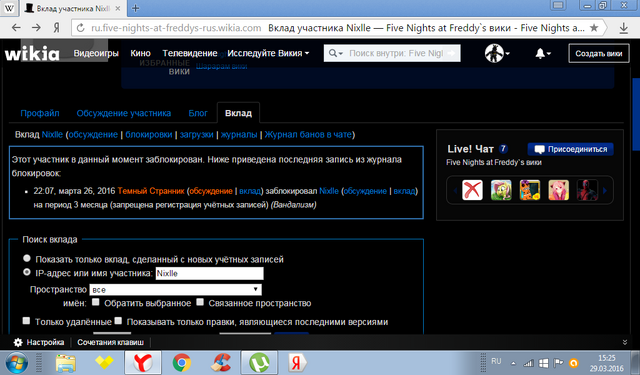Image resolution: width=640 pixels, height=375 pixels.
Task: Check the Обратить выбранное checkbox
Action: point(96,302)
